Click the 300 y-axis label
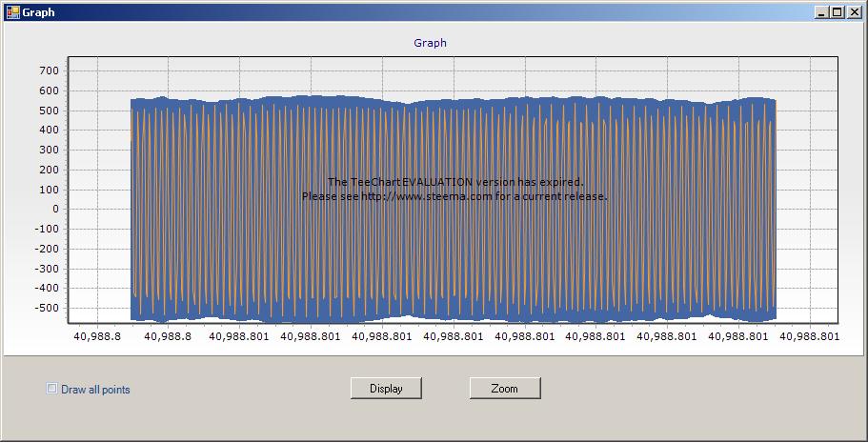 [49, 151]
